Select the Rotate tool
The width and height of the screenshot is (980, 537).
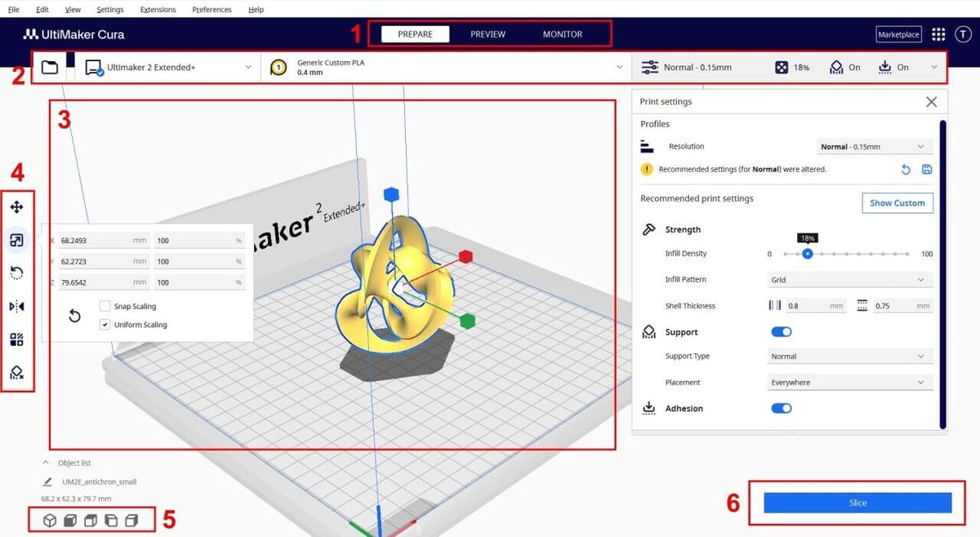click(16, 273)
